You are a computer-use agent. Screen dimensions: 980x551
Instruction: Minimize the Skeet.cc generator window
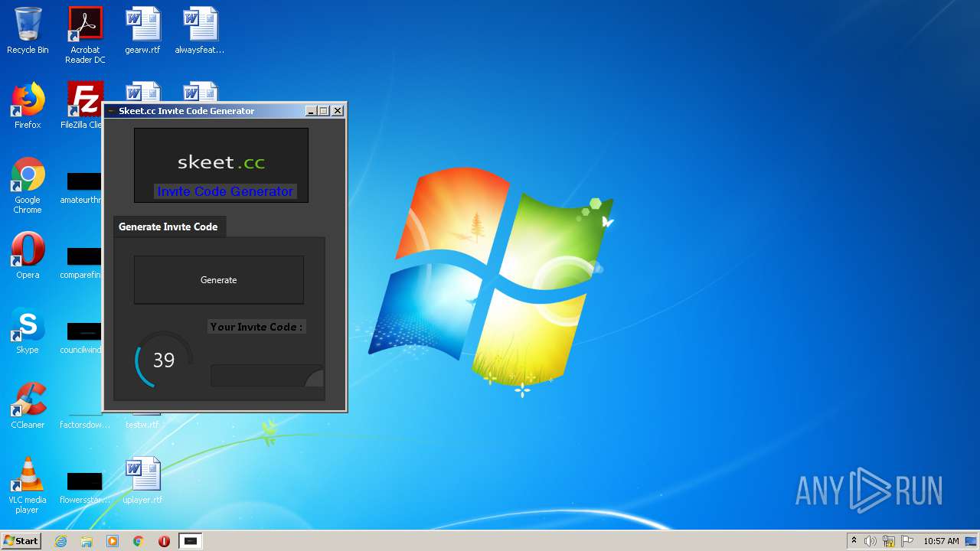(x=311, y=111)
